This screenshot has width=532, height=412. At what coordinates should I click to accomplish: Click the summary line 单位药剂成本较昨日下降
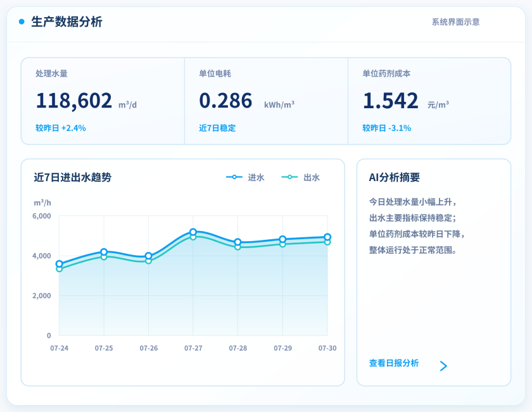[x=417, y=234]
